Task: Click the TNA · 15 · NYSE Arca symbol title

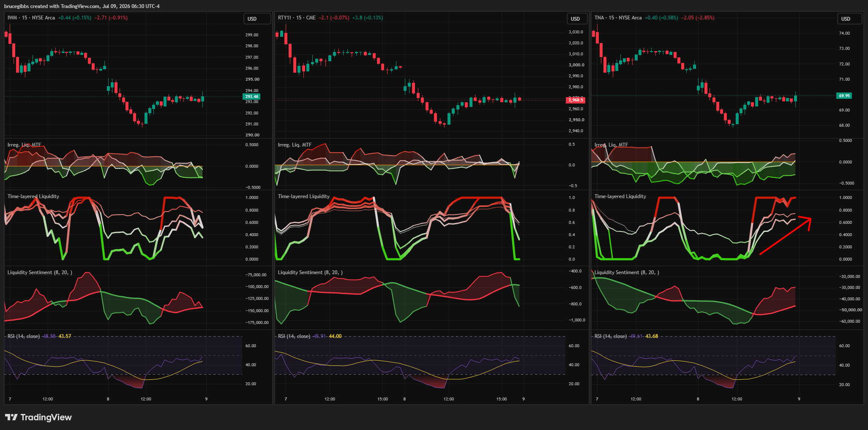Action: pyautogui.click(x=618, y=18)
